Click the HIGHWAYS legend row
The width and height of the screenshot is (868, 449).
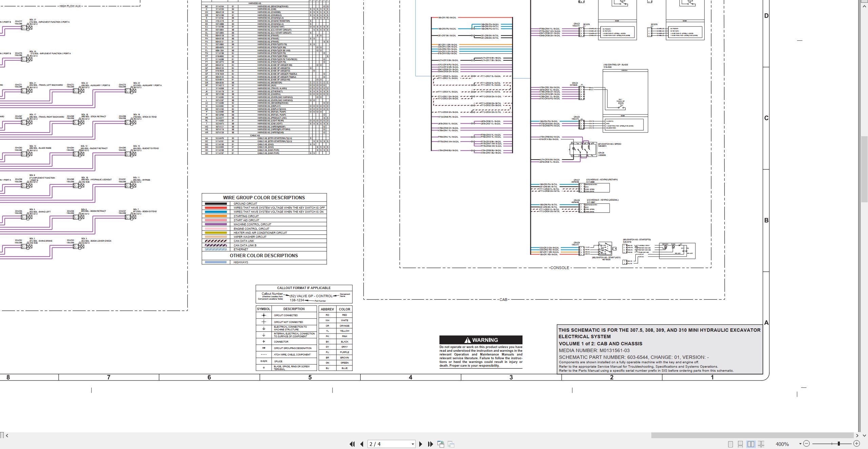coord(264,262)
